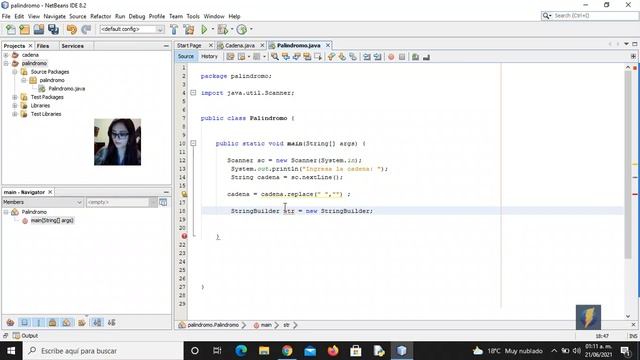Image resolution: width=640 pixels, height=360 pixels.
Task: Switch to the Services tab
Action: tap(73, 46)
